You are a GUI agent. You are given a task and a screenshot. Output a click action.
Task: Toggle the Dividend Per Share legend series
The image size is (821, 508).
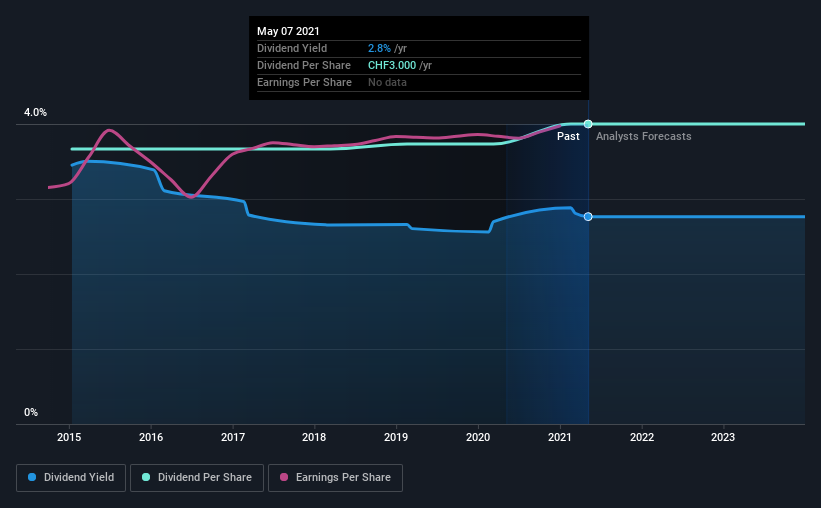pos(197,478)
